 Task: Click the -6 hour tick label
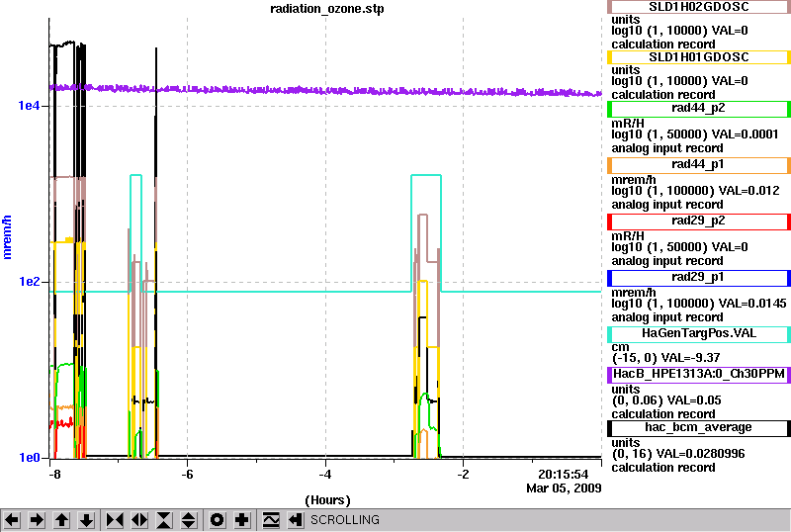coord(187,475)
